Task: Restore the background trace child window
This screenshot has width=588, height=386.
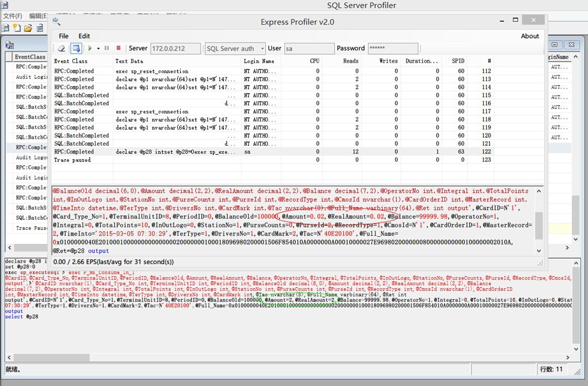Action: click(x=555, y=44)
